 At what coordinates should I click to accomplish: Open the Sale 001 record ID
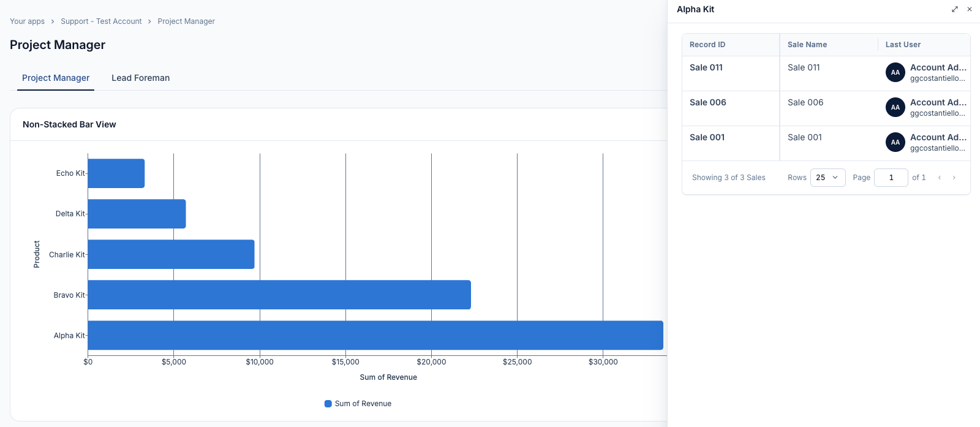[x=707, y=137]
